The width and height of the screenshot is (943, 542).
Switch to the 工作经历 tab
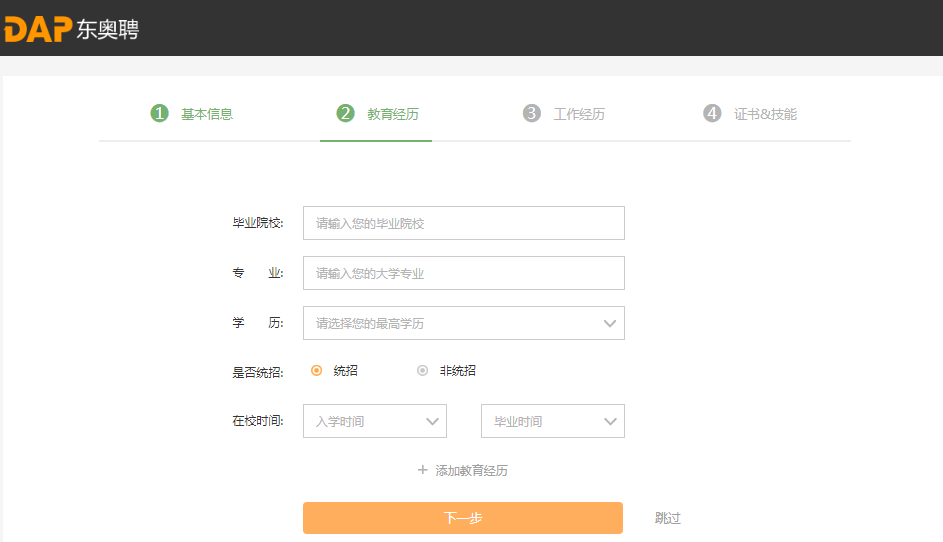pyautogui.click(x=579, y=114)
